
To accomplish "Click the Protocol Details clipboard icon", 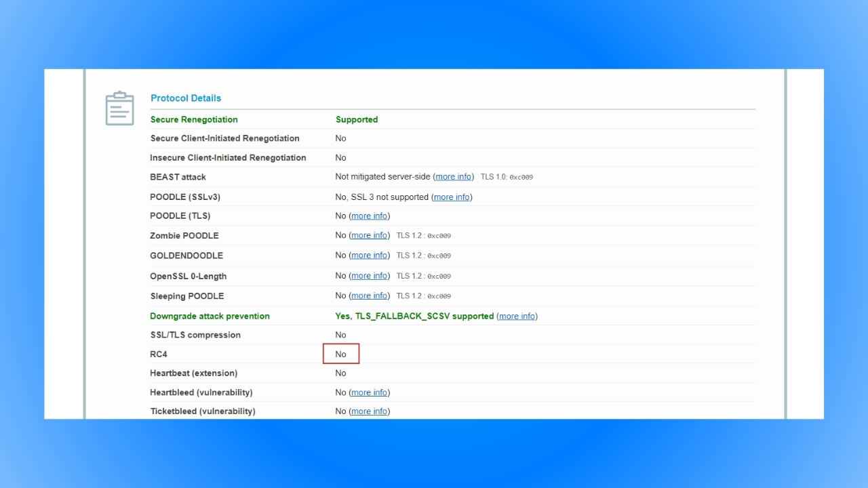I will tap(120, 108).
